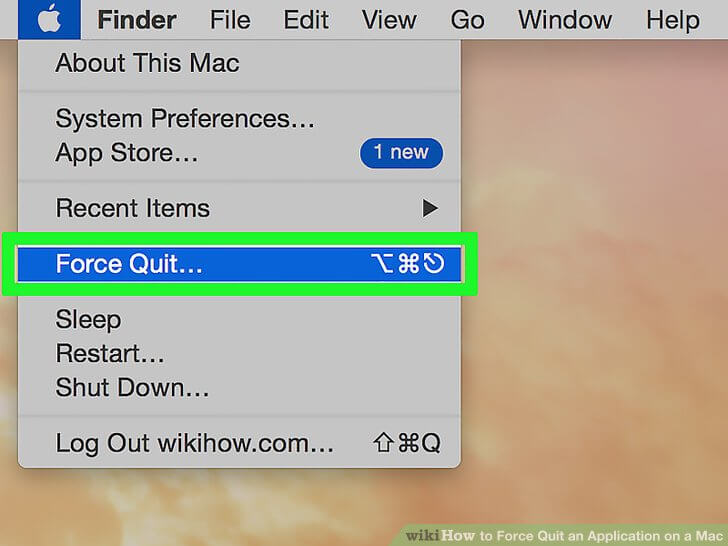Click the Apple logo menu icon
Screen dimensions: 728x546
[49, 20]
